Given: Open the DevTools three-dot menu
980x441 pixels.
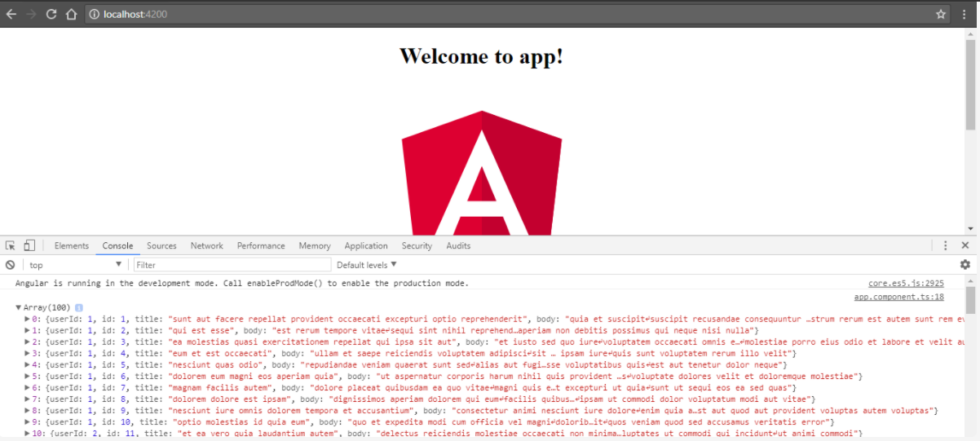Looking at the screenshot, I should click(x=945, y=245).
